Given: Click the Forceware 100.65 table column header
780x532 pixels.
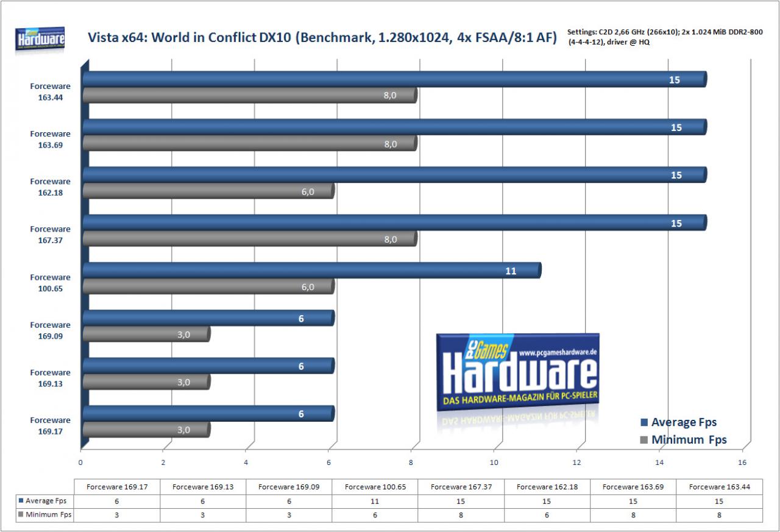Looking at the screenshot, I should [x=374, y=486].
